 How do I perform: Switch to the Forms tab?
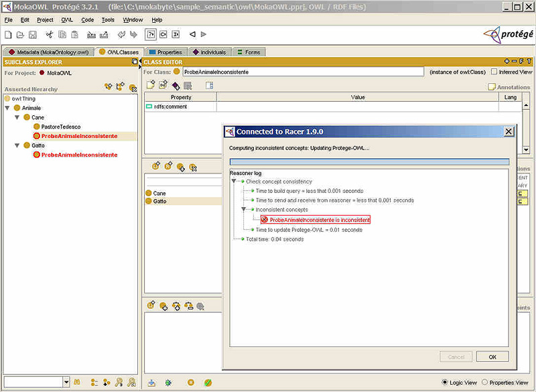[x=249, y=52]
